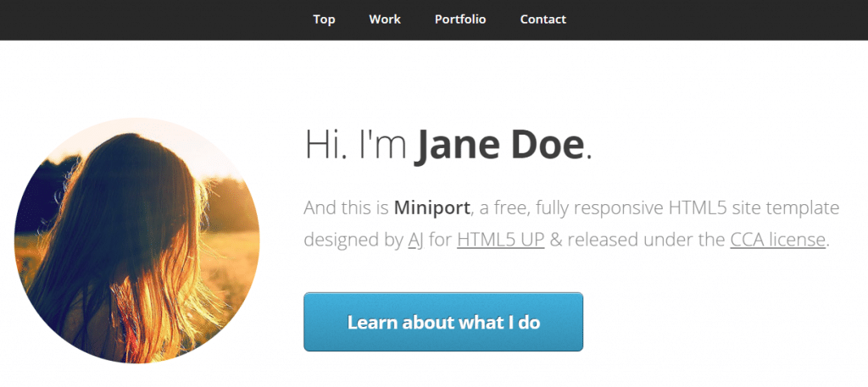Click the ampersand after HTML5 UP

click(x=556, y=240)
